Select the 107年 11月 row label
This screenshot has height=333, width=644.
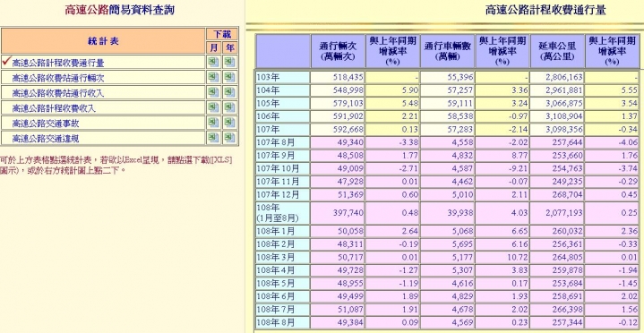coord(282,182)
